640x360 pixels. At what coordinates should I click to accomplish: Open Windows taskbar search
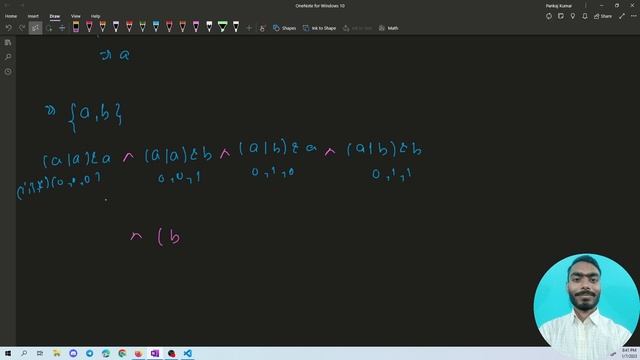24,353
